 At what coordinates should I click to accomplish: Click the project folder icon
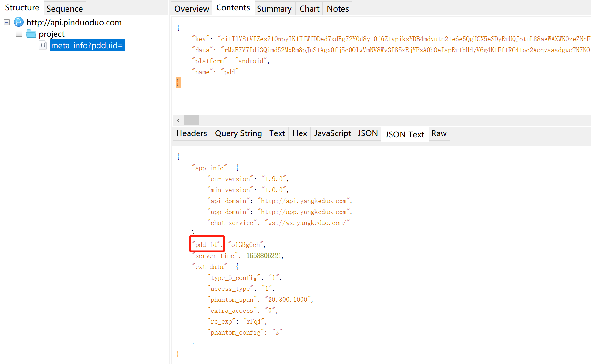(31, 34)
